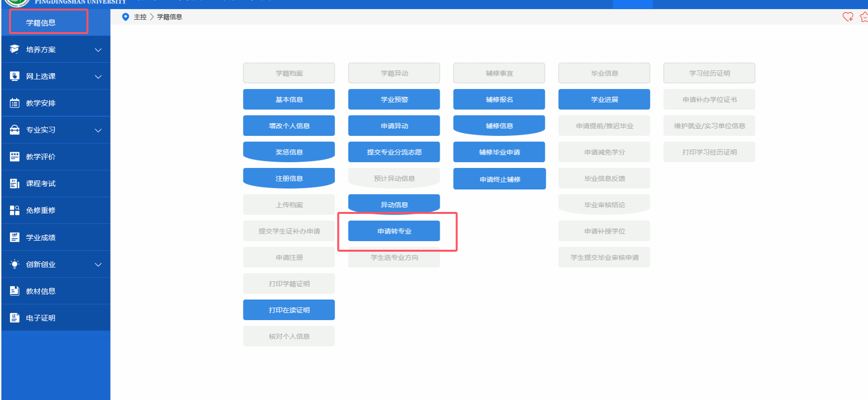Select the 学业进展 button
Viewport: 868px width, 400px height.
click(604, 100)
